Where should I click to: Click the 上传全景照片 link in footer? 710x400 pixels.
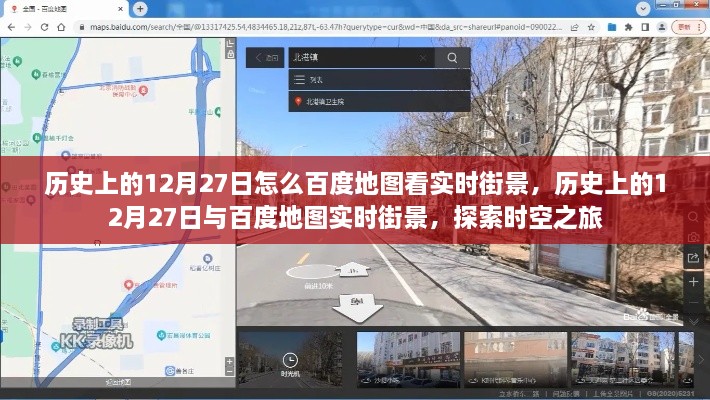613,394
